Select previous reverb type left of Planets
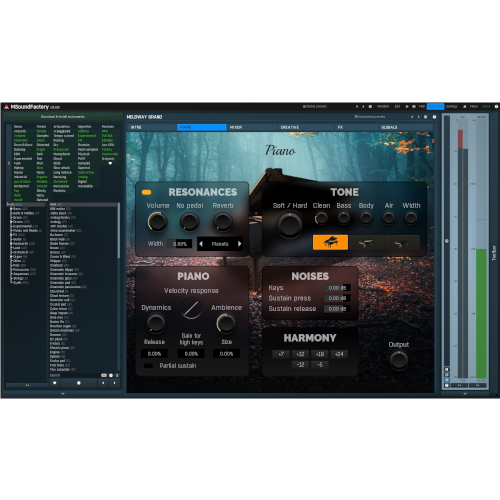 (x=201, y=244)
